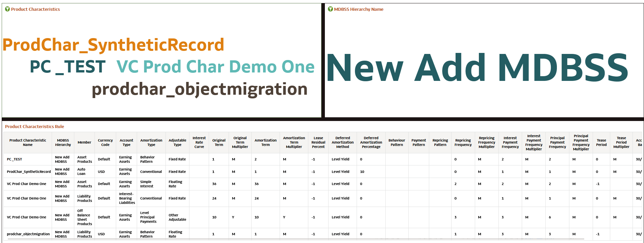Image resolution: width=644 pixels, height=243 pixels.
Task: Click the Adjustable Type column header
Action: [177, 143]
